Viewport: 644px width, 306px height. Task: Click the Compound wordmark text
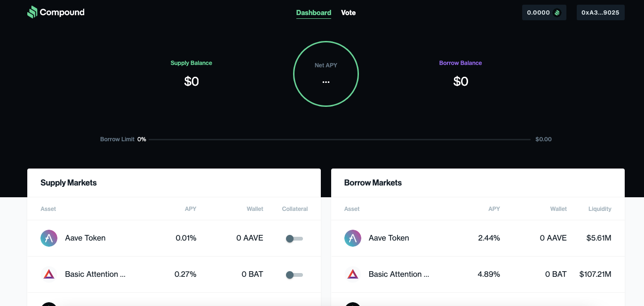(62, 13)
